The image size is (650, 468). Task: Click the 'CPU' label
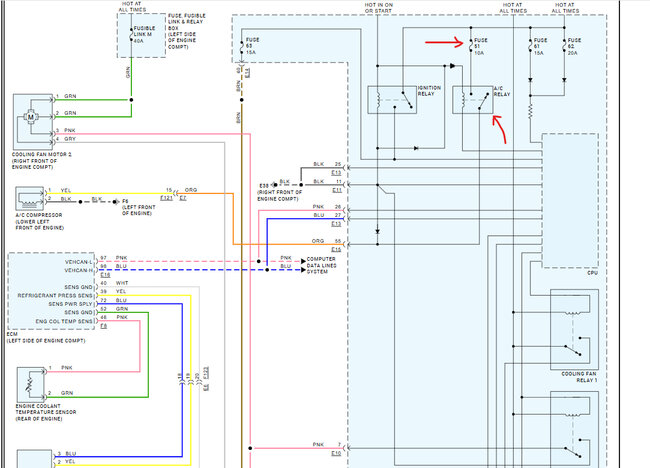click(x=592, y=273)
